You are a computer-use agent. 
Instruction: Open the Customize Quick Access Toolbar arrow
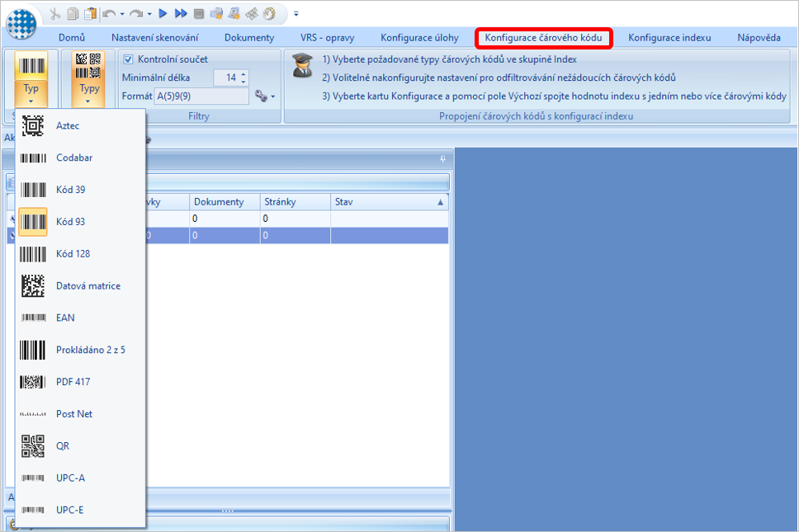pyautogui.click(x=296, y=14)
